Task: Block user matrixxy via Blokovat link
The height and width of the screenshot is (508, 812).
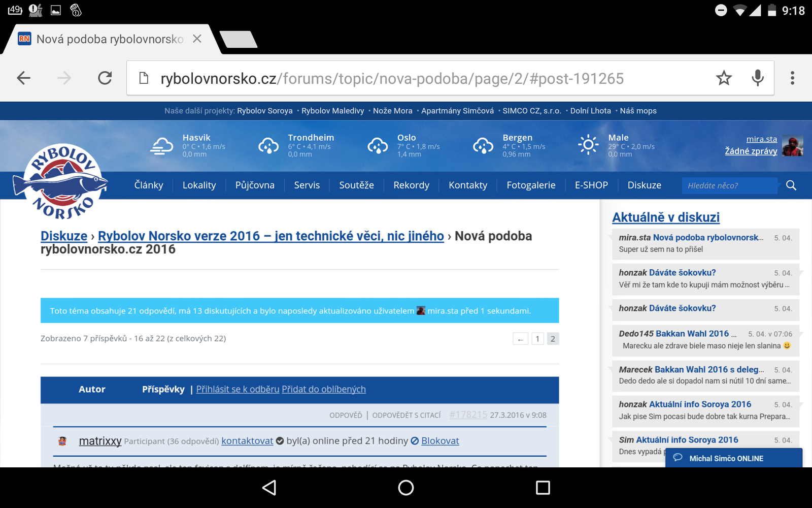Action: pyautogui.click(x=439, y=441)
